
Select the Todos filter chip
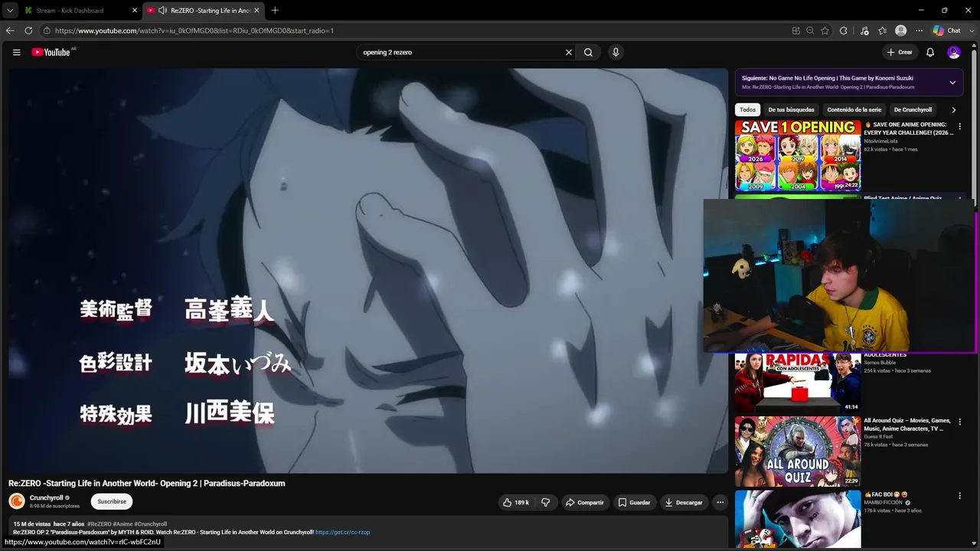coord(747,109)
